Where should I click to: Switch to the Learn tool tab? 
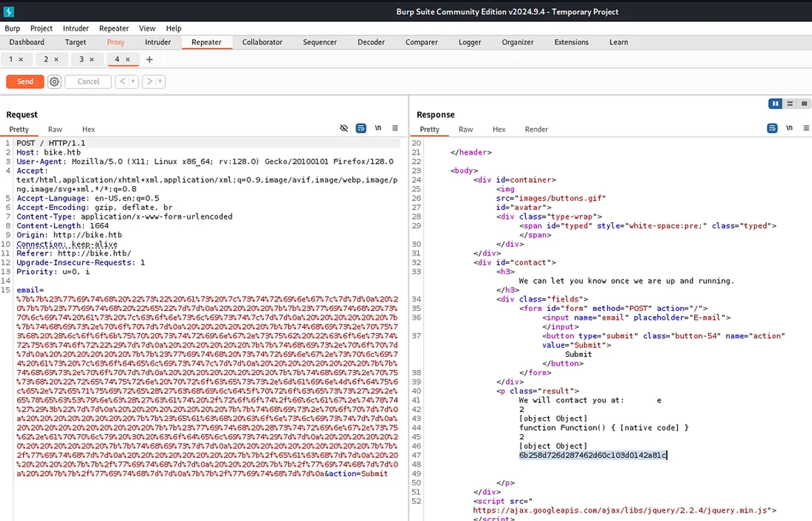tap(619, 42)
